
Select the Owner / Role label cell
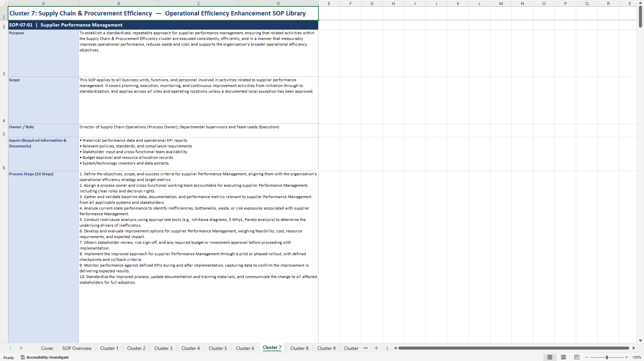[x=43, y=130]
